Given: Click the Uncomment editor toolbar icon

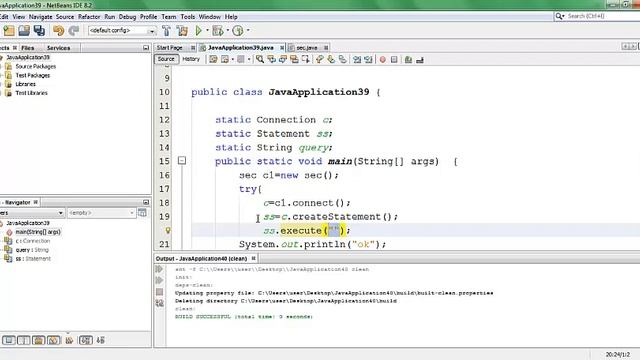Looking at the screenshot, I should click(x=420, y=60).
